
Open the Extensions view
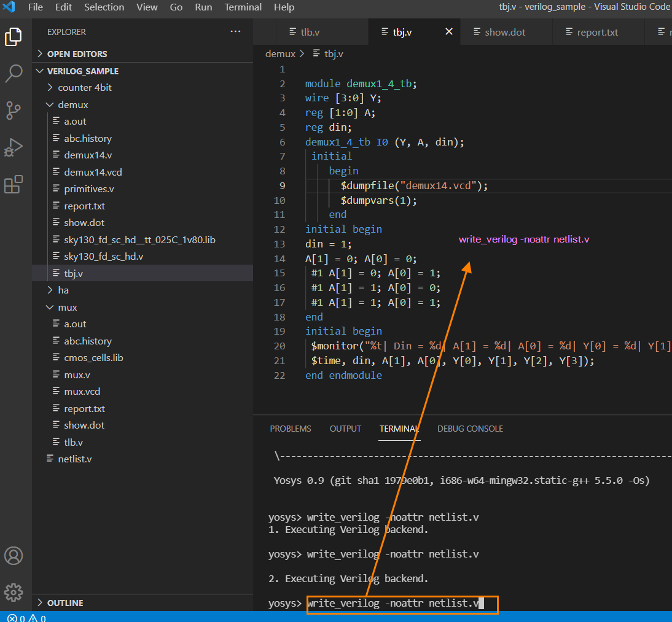click(x=14, y=185)
